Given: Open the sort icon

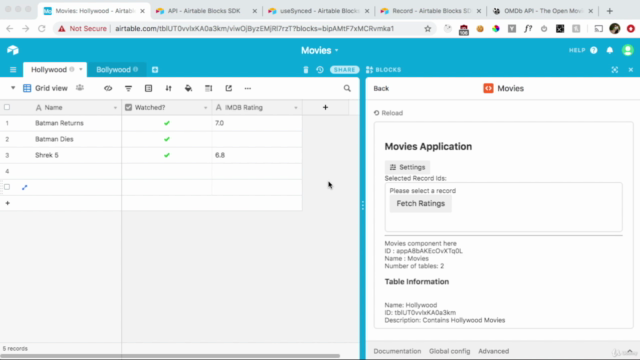Looking at the screenshot, I should (168, 88).
